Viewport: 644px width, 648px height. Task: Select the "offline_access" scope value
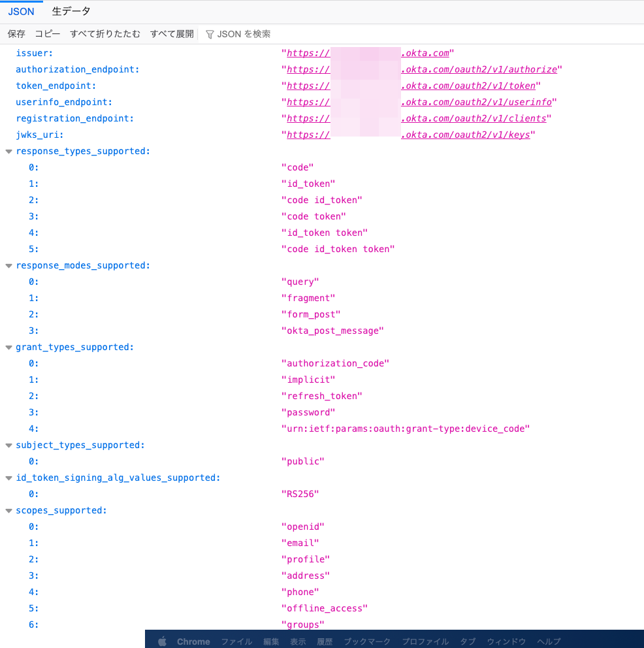(x=324, y=608)
